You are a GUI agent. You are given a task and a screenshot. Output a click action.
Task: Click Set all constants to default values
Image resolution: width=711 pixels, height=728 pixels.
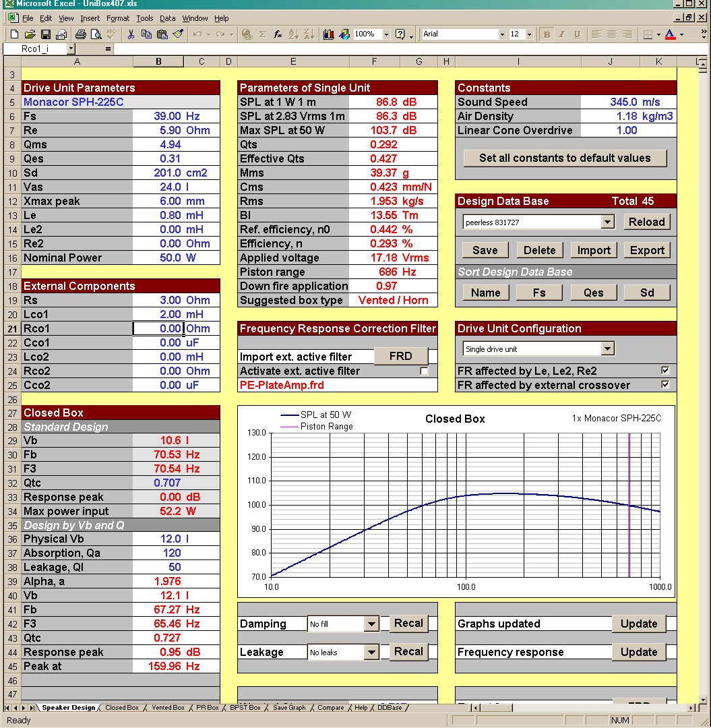click(565, 158)
